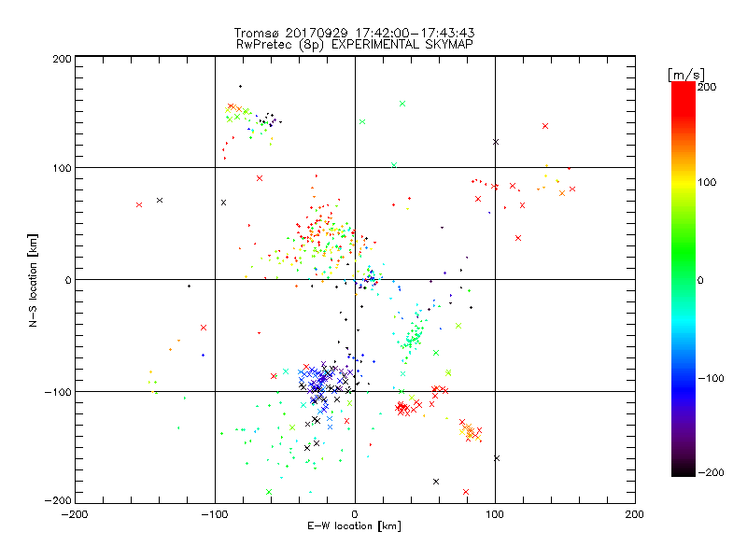Viewport: 747px width, 560px height.
Task: Click the colorbar scale label '-100'
Action: pyautogui.click(x=711, y=379)
